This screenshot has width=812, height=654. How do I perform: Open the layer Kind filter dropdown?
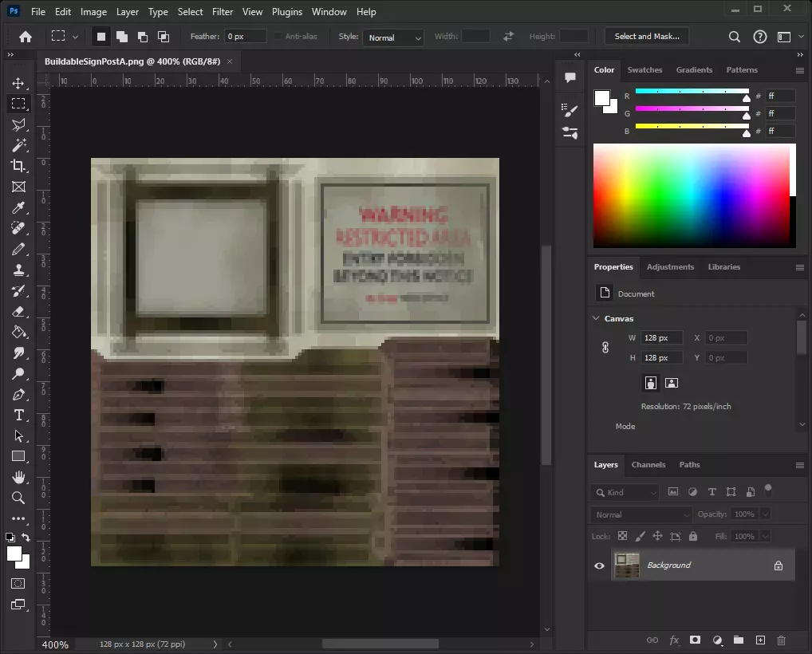coord(625,492)
